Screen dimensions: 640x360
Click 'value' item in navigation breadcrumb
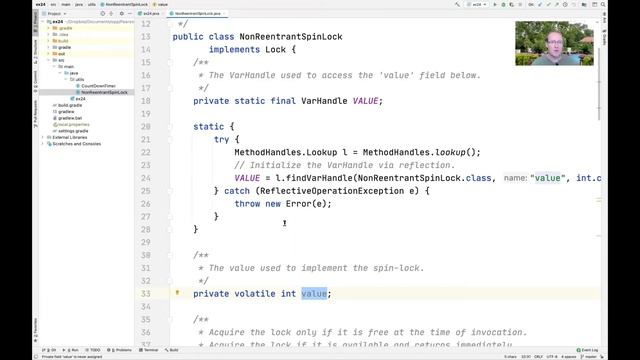click(160, 4)
